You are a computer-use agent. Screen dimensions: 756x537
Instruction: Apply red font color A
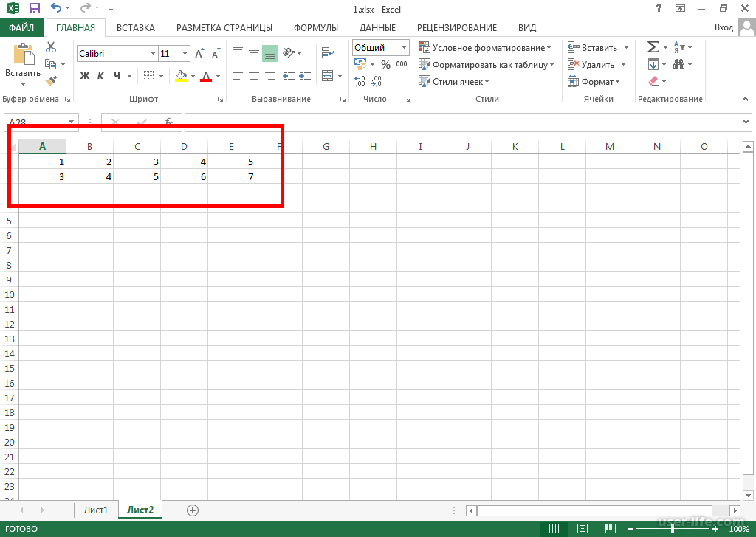coord(207,76)
